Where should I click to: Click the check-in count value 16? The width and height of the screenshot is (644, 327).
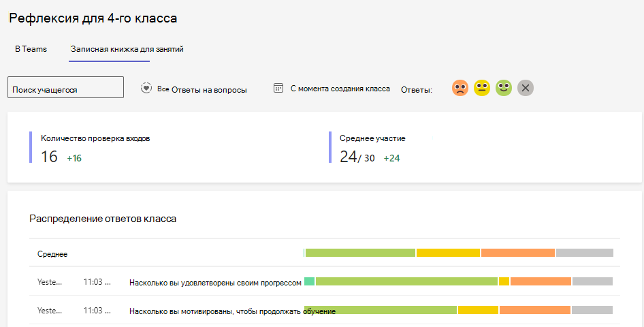coord(49,157)
